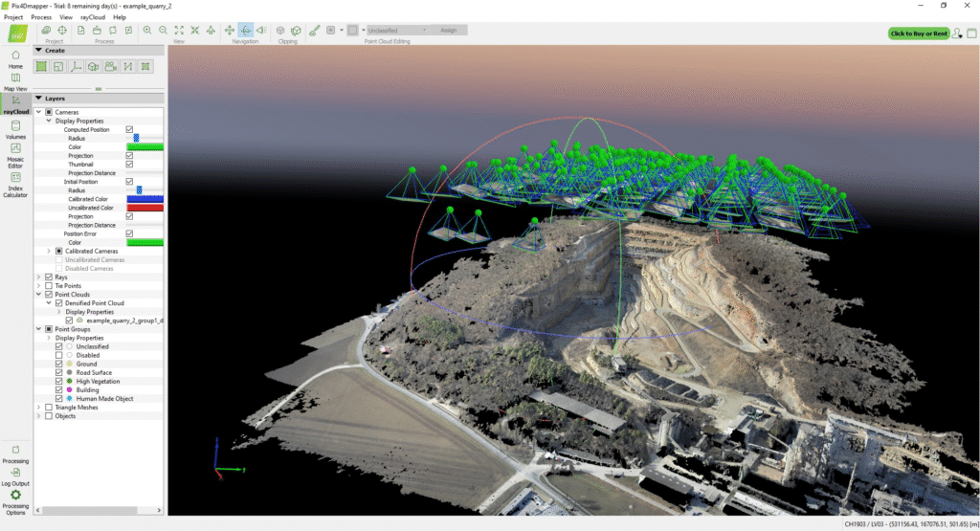Open the Volumes view in the sidebar
Screen dimensions: 980x531
[x=15, y=130]
